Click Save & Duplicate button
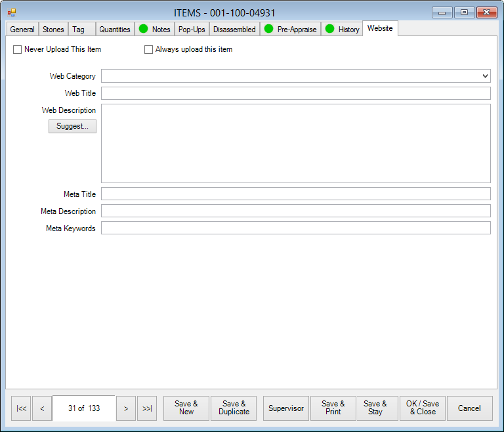Image resolution: width=504 pixels, height=432 pixels. coord(234,408)
